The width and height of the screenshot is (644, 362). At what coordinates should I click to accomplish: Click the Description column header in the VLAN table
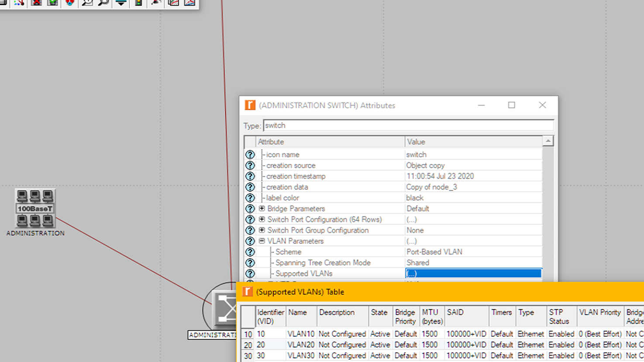[343, 317]
